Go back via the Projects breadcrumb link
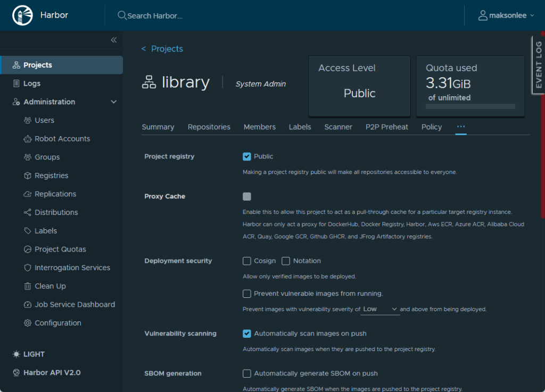 [x=167, y=49]
